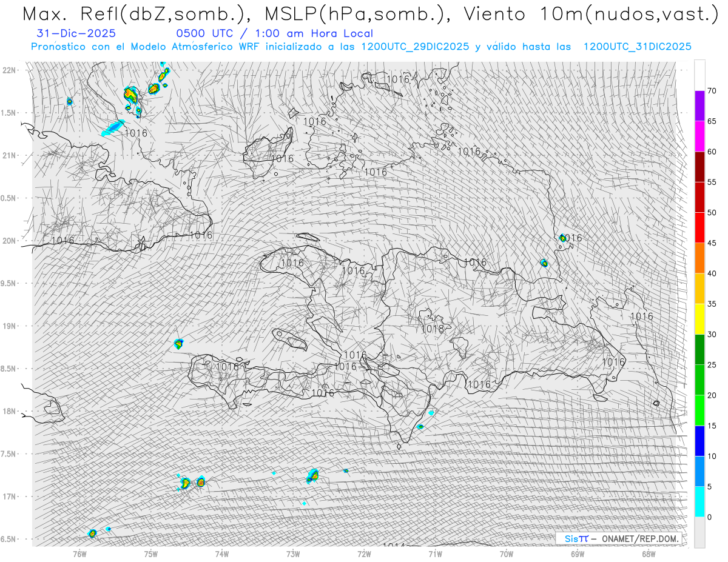The image size is (728, 562).
Task: Click the latitude label '18N'
Action: tap(9, 412)
